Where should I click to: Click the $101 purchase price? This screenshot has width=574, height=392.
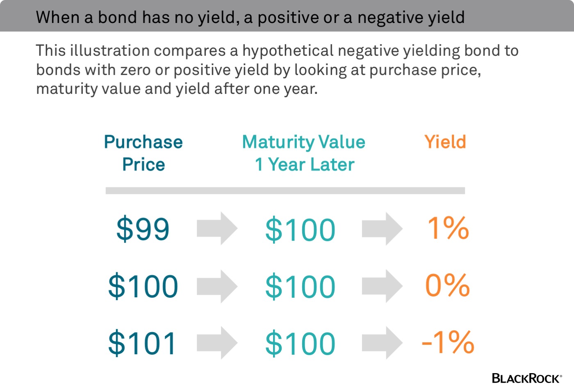tap(142, 343)
